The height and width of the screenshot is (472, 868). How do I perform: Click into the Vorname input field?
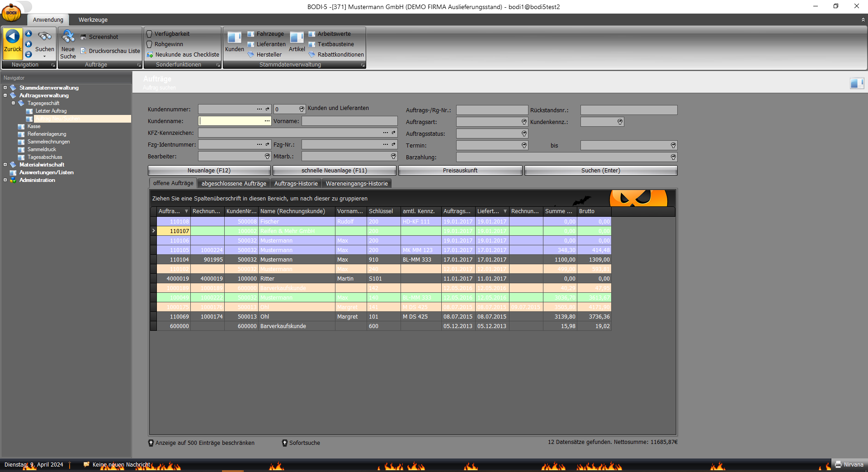point(349,121)
